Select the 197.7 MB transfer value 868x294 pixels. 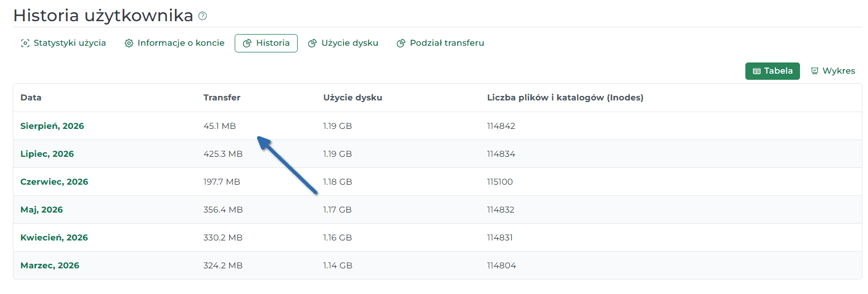222,182
